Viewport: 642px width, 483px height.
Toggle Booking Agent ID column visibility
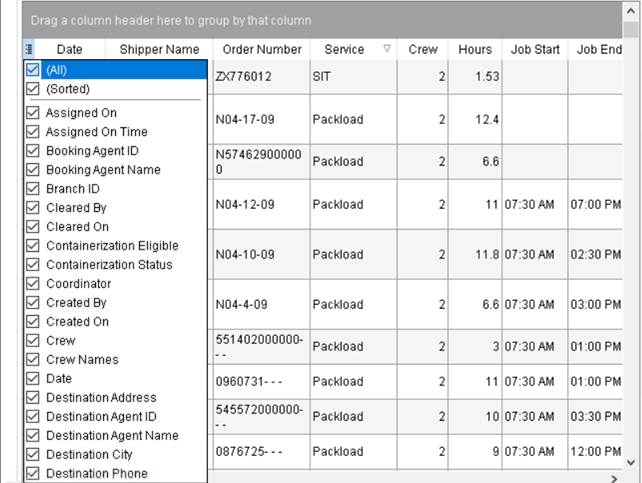(x=33, y=151)
